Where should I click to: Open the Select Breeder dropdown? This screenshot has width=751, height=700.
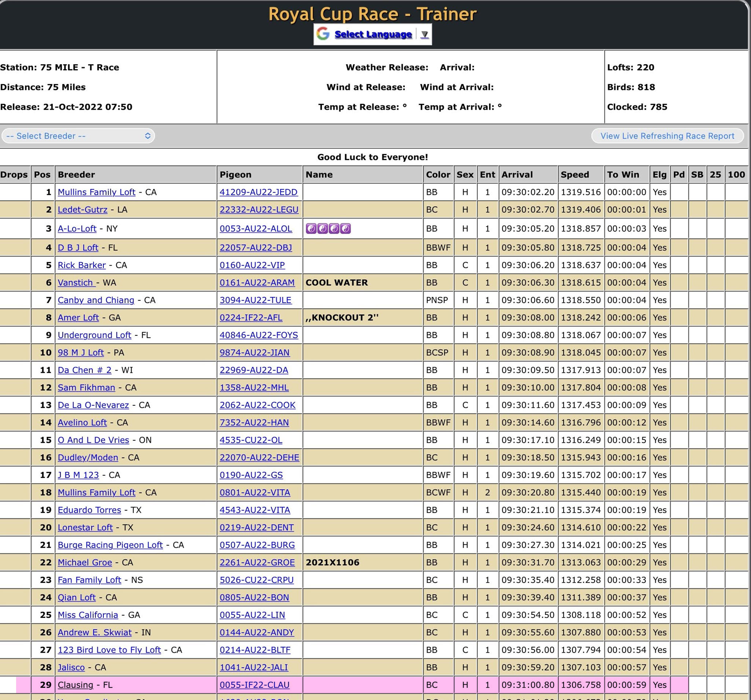pos(78,136)
